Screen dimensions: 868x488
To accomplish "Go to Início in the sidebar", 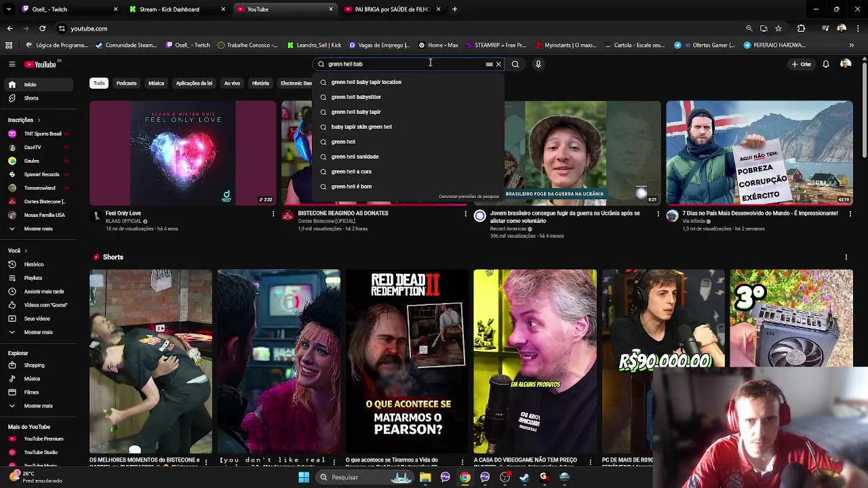I will tap(39, 85).
